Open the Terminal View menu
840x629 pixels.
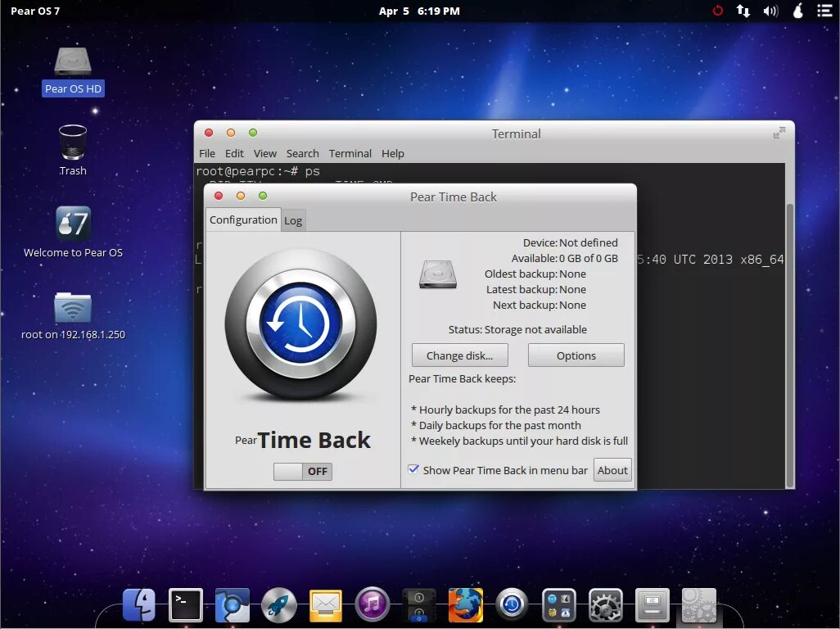(265, 154)
